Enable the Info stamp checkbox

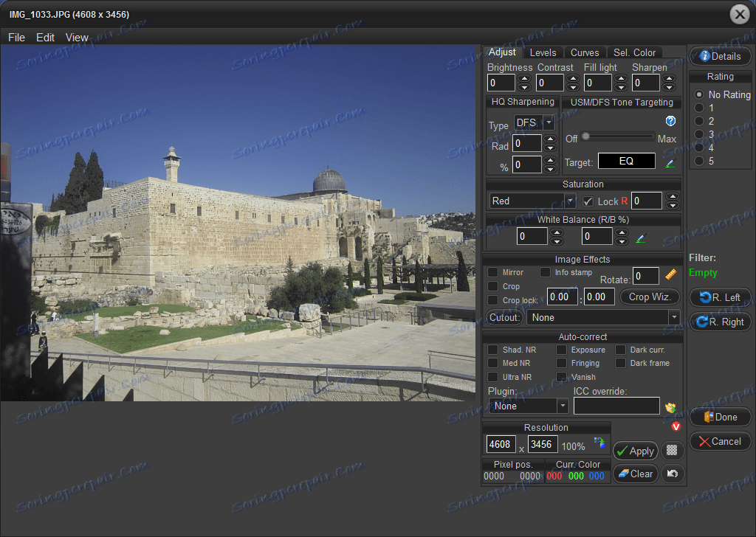click(x=545, y=272)
